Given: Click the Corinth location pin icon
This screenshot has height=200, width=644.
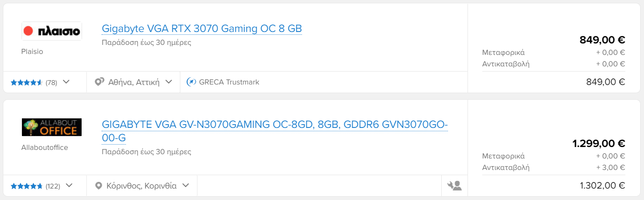Looking at the screenshot, I should (x=99, y=186).
